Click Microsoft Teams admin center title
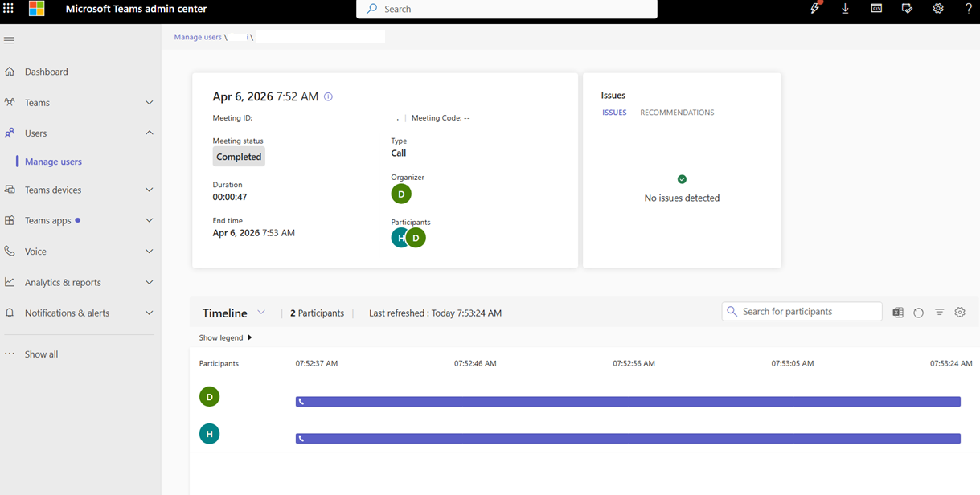 136,9
